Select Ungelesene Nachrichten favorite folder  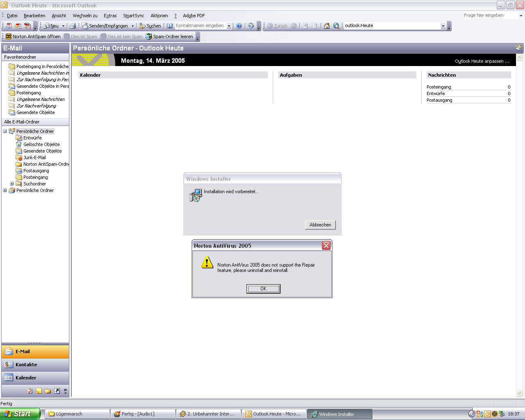(41, 99)
